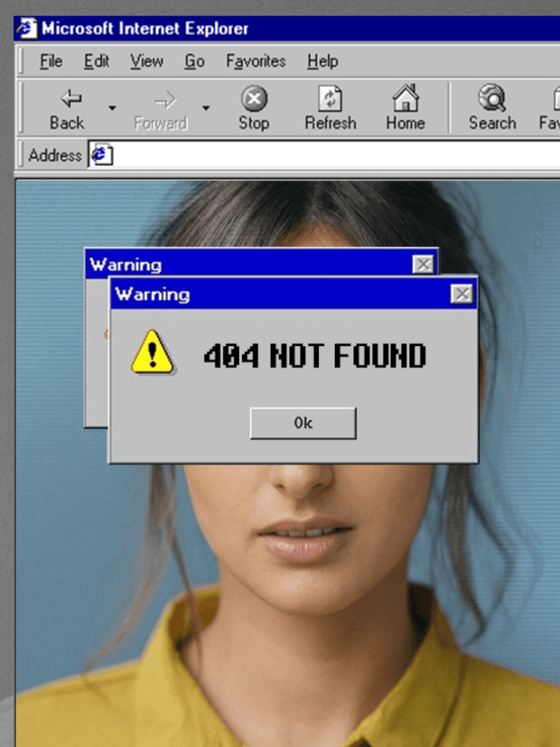Click Ok in the Warning dialog
The width and height of the screenshot is (560, 747).
coord(303,423)
